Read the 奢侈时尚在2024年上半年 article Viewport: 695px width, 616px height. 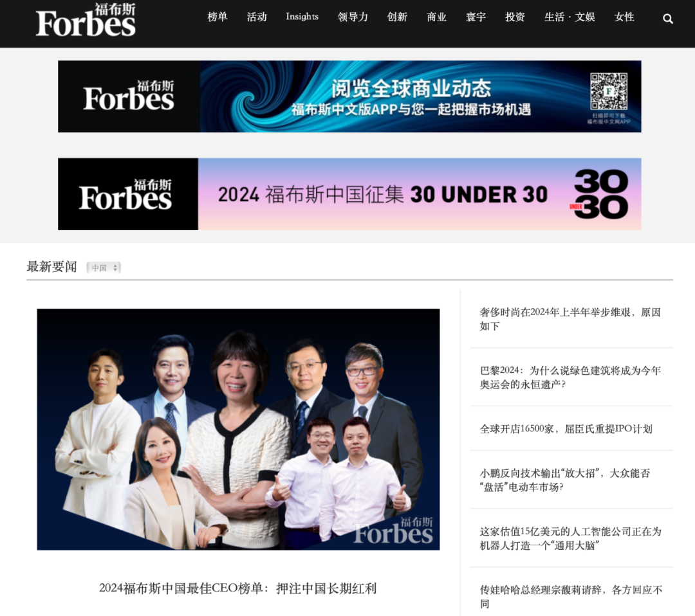pos(570,319)
